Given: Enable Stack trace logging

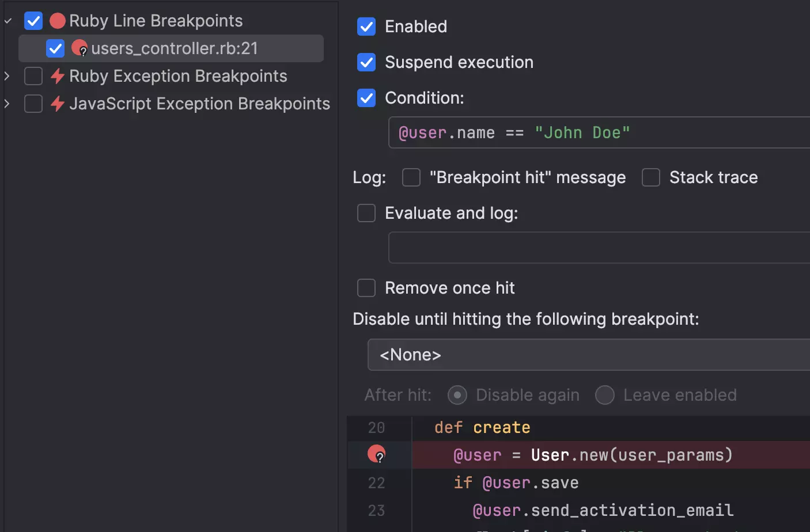Looking at the screenshot, I should pyautogui.click(x=651, y=177).
